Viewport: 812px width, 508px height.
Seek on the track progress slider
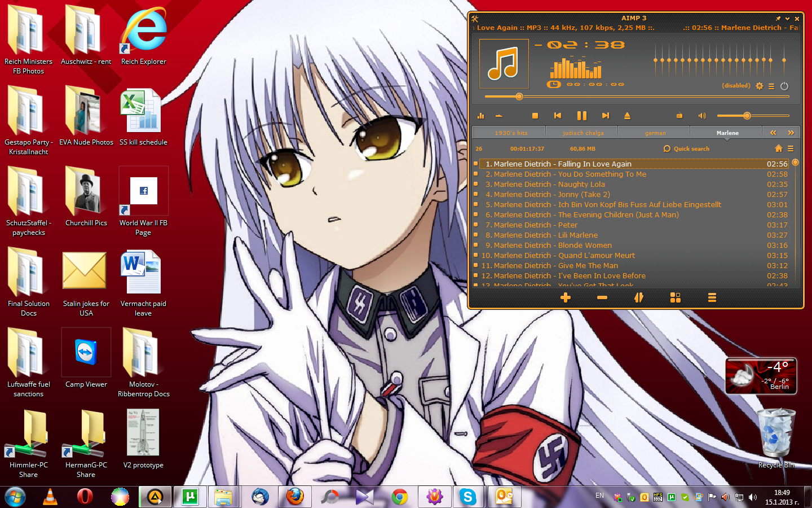click(637, 97)
